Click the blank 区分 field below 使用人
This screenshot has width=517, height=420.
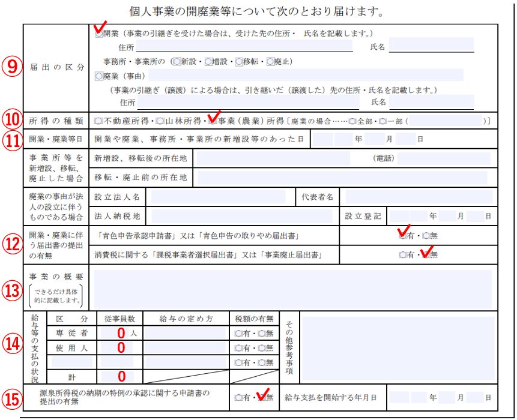tap(72, 362)
